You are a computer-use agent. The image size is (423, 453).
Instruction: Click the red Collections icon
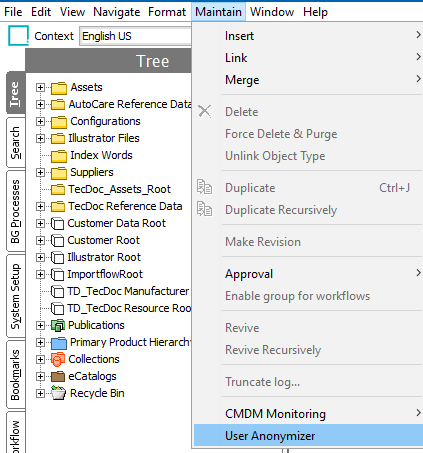click(58, 359)
